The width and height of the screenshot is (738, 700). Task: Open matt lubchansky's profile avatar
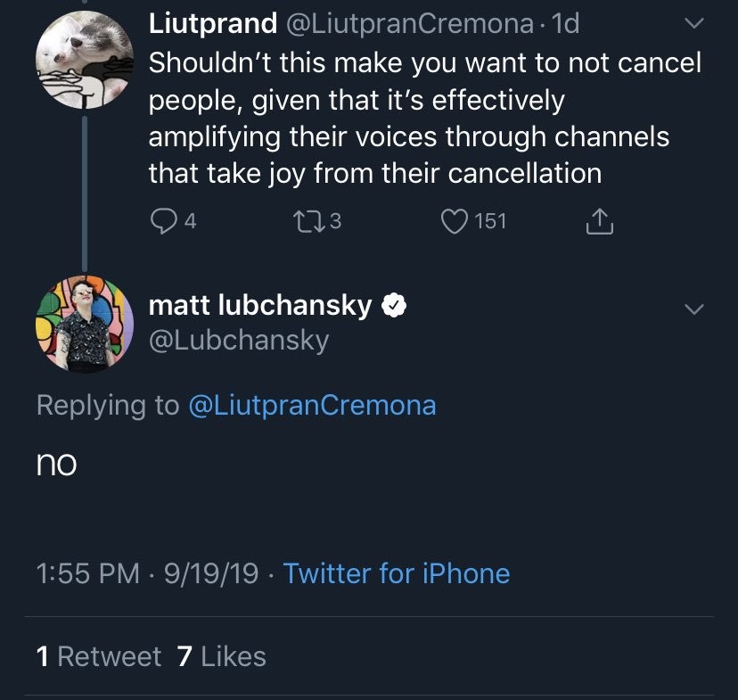pyautogui.click(x=84, y=322)
